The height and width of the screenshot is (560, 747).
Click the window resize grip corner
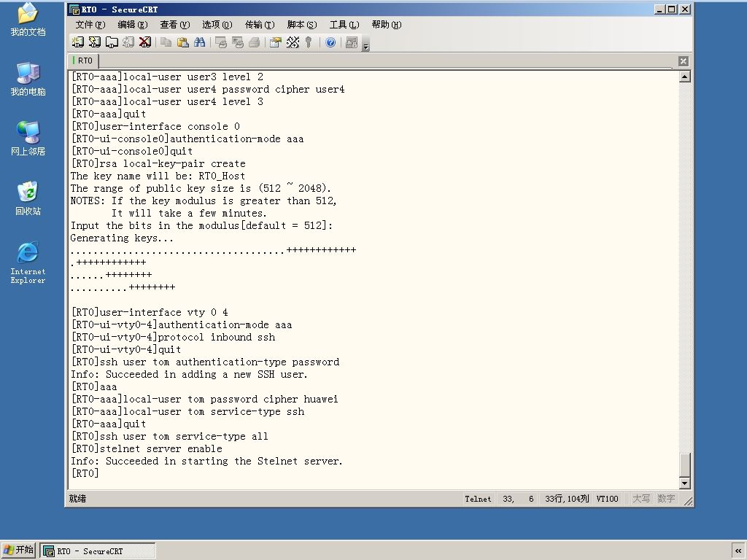point(687,500)
